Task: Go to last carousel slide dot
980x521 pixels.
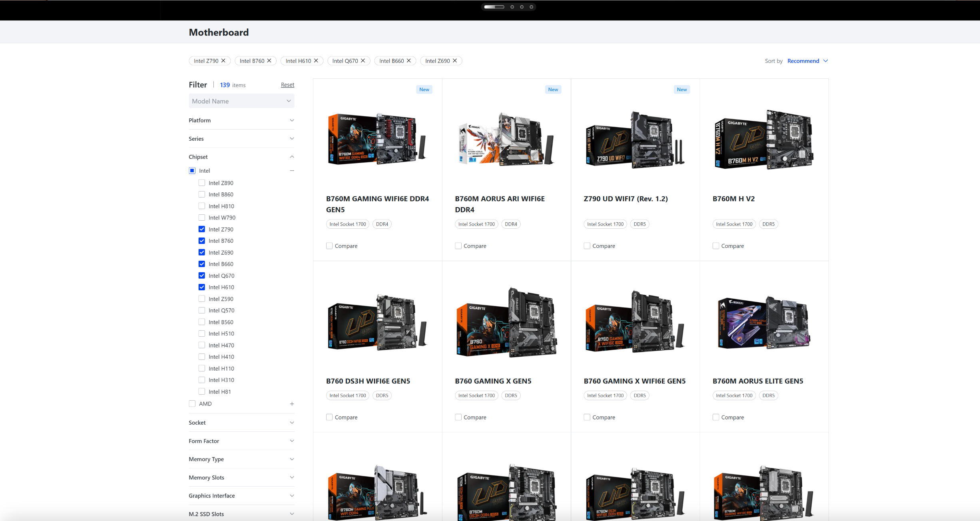Action: (x=531, y=7)
